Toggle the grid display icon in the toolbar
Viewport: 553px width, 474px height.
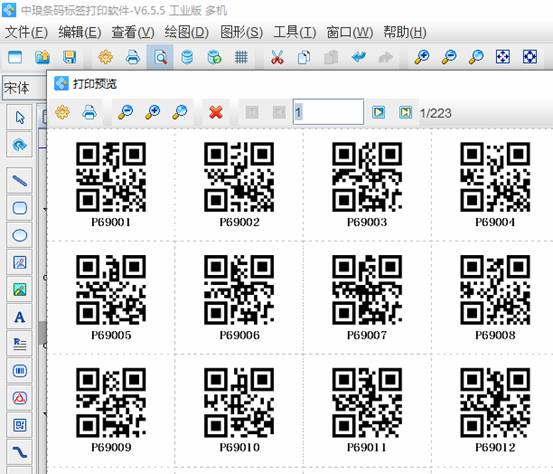click(241, 57)
